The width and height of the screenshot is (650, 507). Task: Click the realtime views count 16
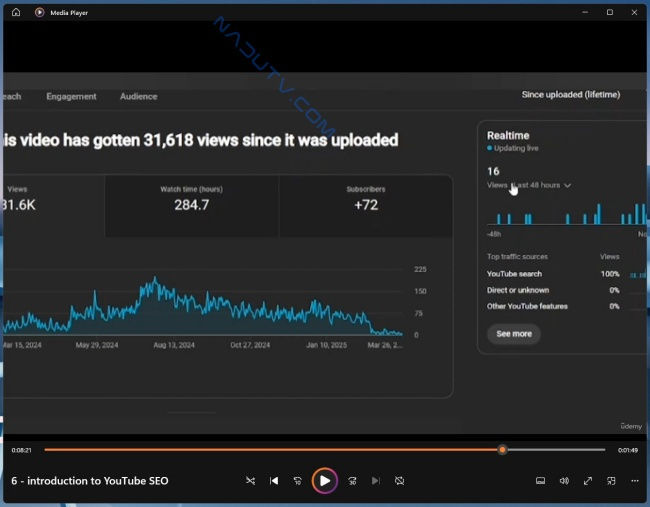[493, 171]
